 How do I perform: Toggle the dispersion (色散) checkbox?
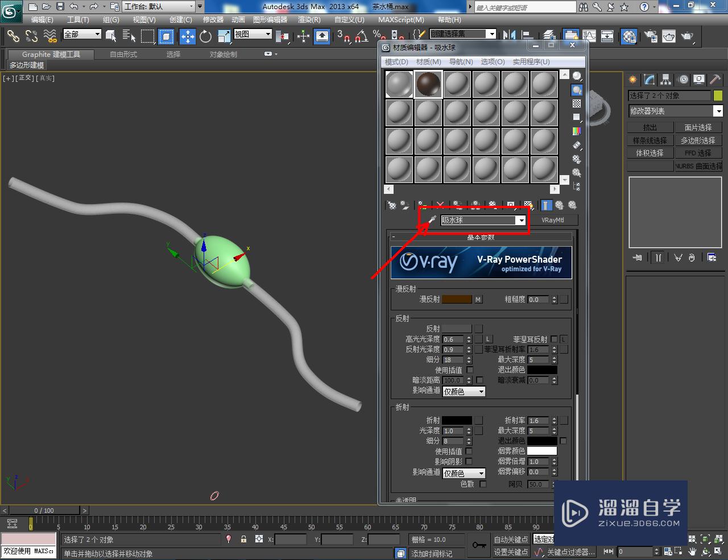pyautogui.click(x=483, y=484)
